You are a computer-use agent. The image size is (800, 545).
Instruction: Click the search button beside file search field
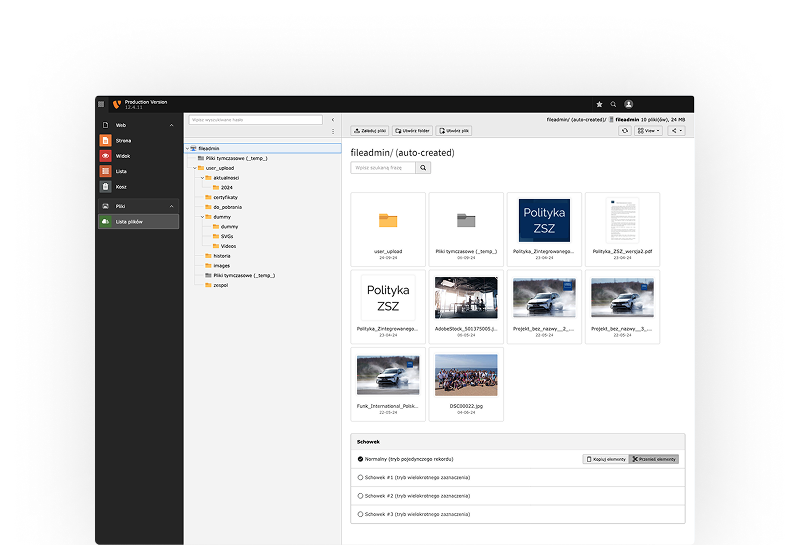tap(423, 168)
